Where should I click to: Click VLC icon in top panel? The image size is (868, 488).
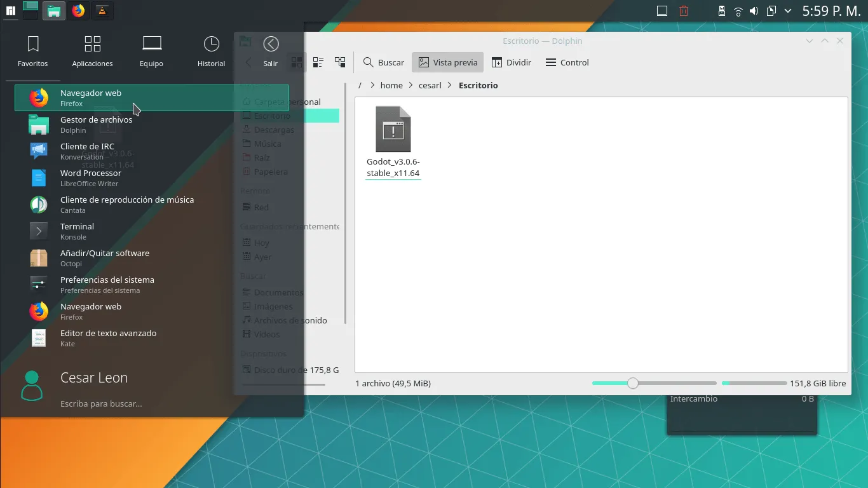[x=102, y=10]
